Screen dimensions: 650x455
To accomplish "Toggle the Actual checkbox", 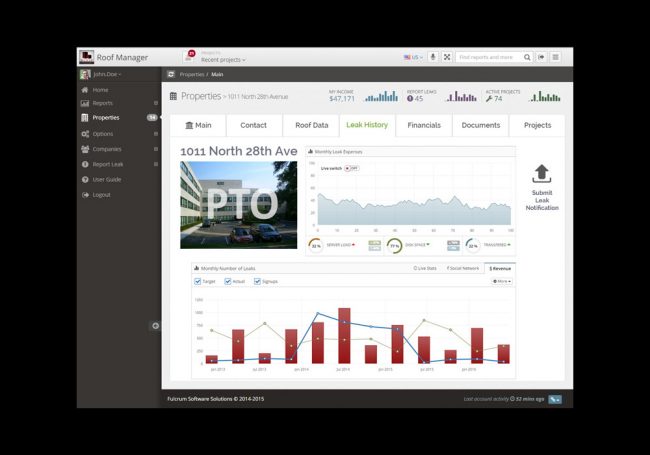I will [x=228, y=281].
